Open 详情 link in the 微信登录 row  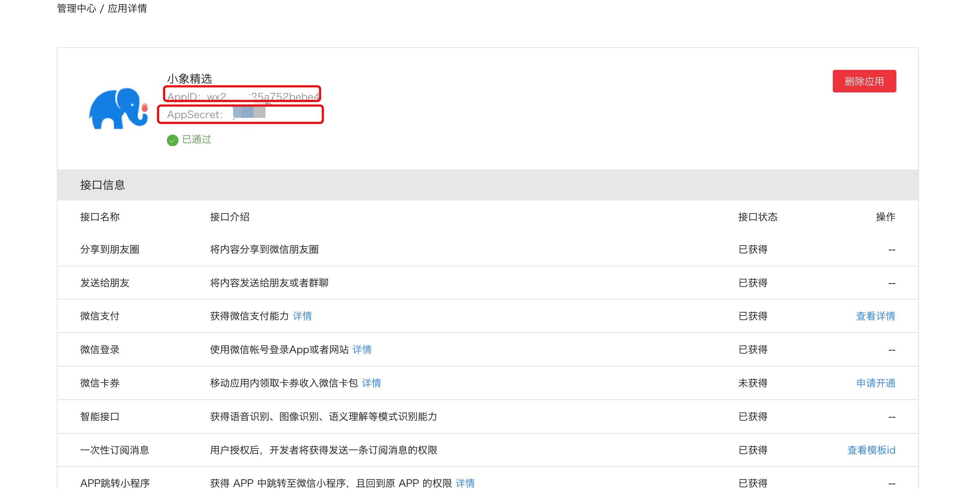pyautogui.click(x=362, y=349)
